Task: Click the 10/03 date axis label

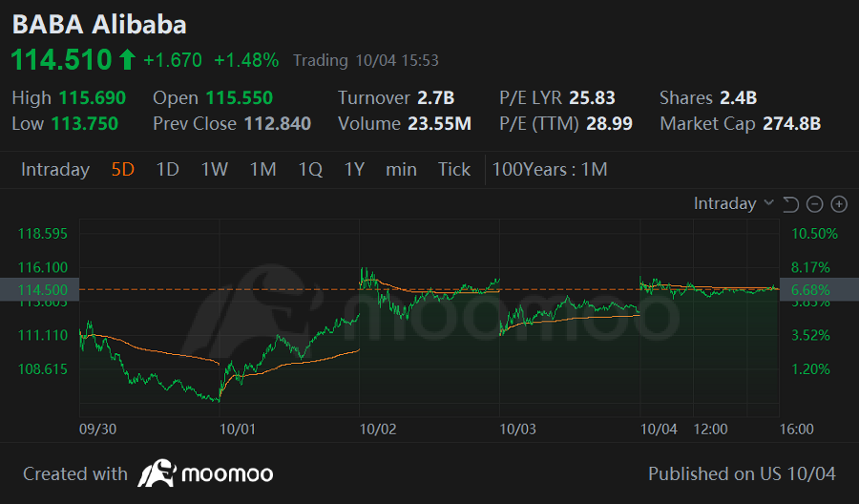Action: [517, 429]
